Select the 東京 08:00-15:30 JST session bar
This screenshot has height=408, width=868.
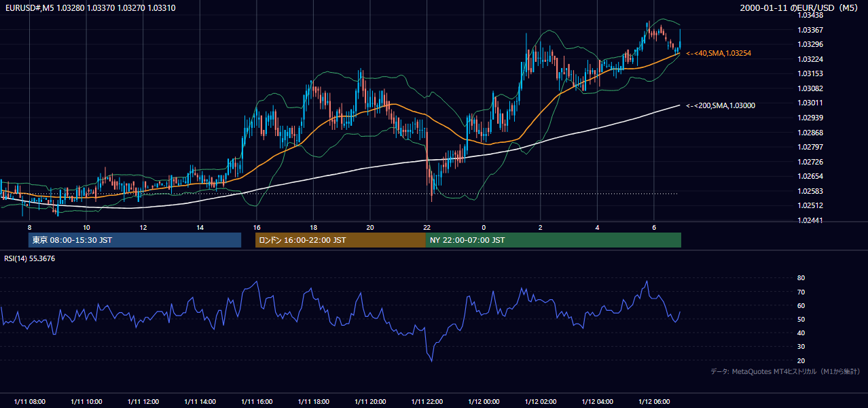click(135, 240)
